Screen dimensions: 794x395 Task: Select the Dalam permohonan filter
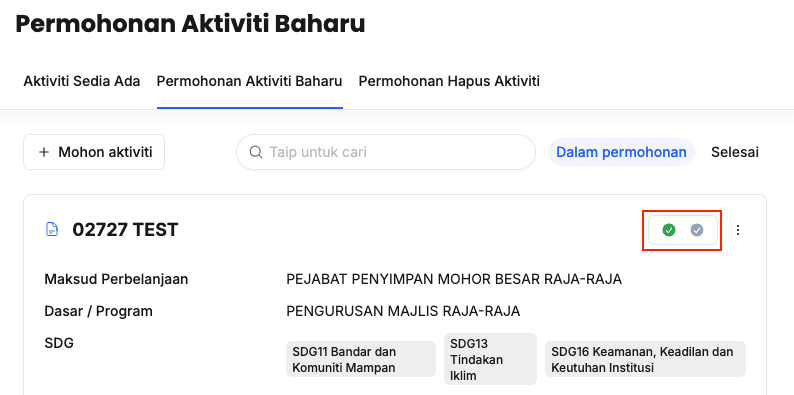pos(621,152)
